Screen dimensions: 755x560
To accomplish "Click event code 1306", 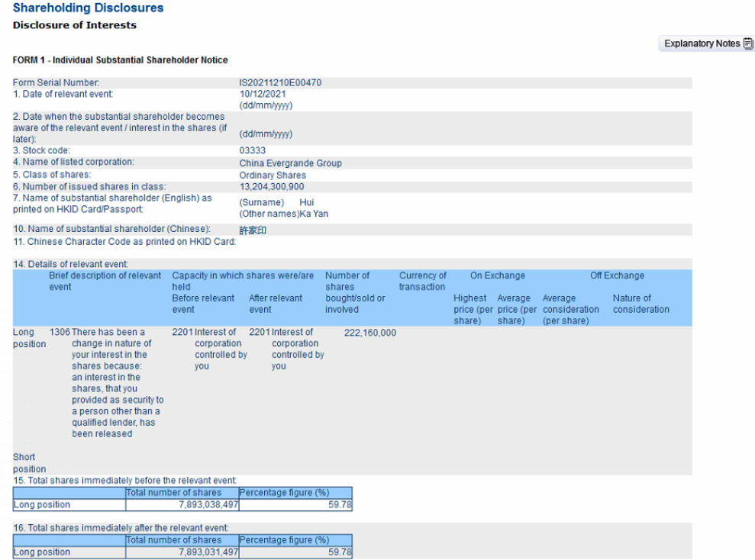I will pyautogui.click(x=60, y=333).
